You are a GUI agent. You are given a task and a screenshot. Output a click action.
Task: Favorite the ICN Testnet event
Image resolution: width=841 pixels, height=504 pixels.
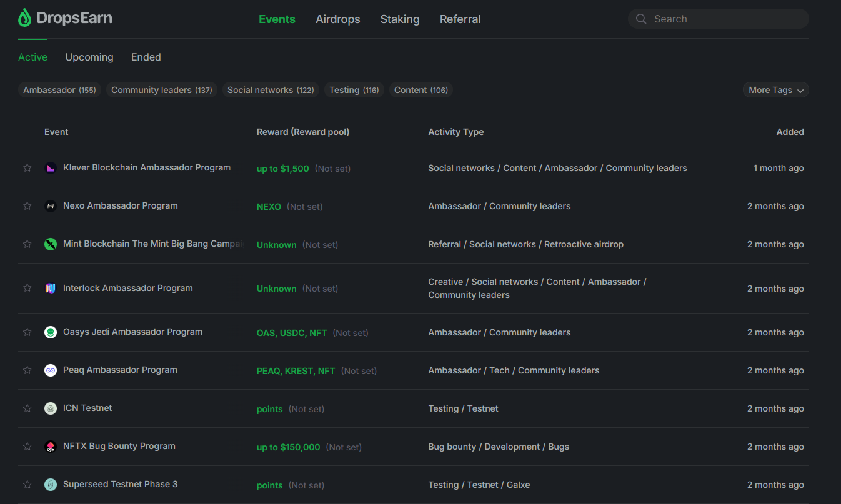[27, 408]
